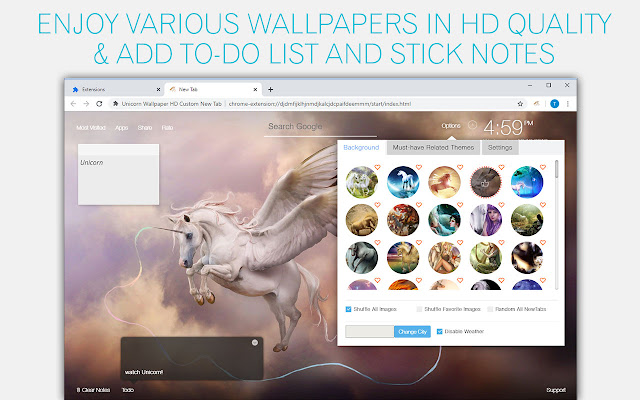640x400 pixels.
Task: Enable Shuffle Favorite Images
Action: point(419,309)
